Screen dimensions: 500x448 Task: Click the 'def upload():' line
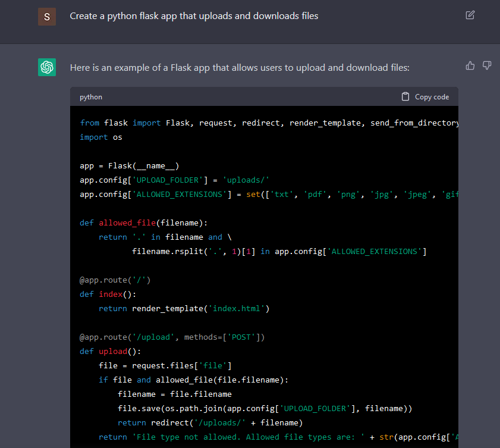111,351
